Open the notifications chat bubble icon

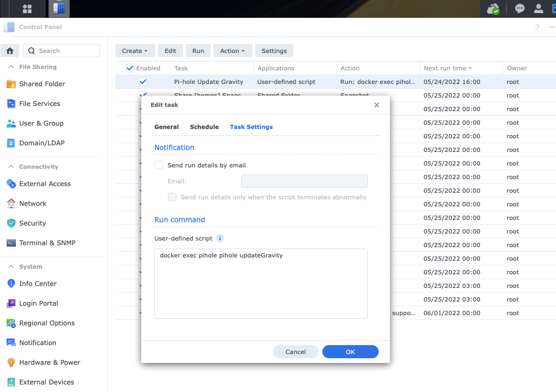(519, 8)
